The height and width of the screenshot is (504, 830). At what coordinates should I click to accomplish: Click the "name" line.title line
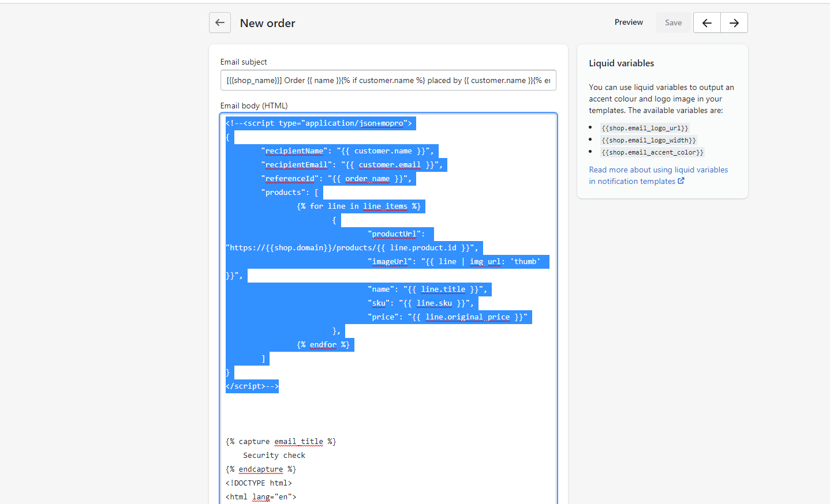[428, 289]
